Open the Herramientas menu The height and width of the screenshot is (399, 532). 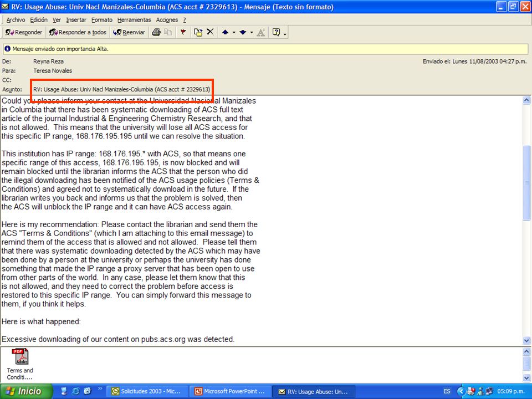pos(134,20)
